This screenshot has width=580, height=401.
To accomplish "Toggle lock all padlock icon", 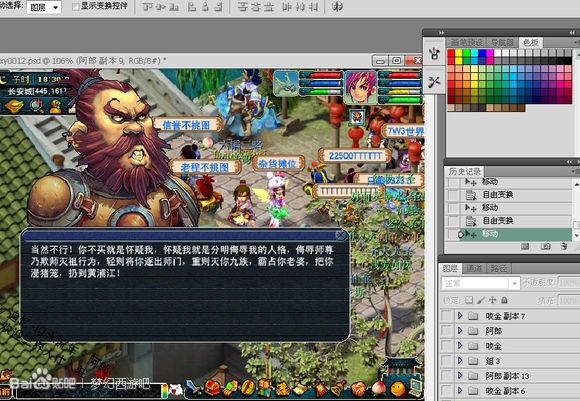I will [x=504, y=300].
